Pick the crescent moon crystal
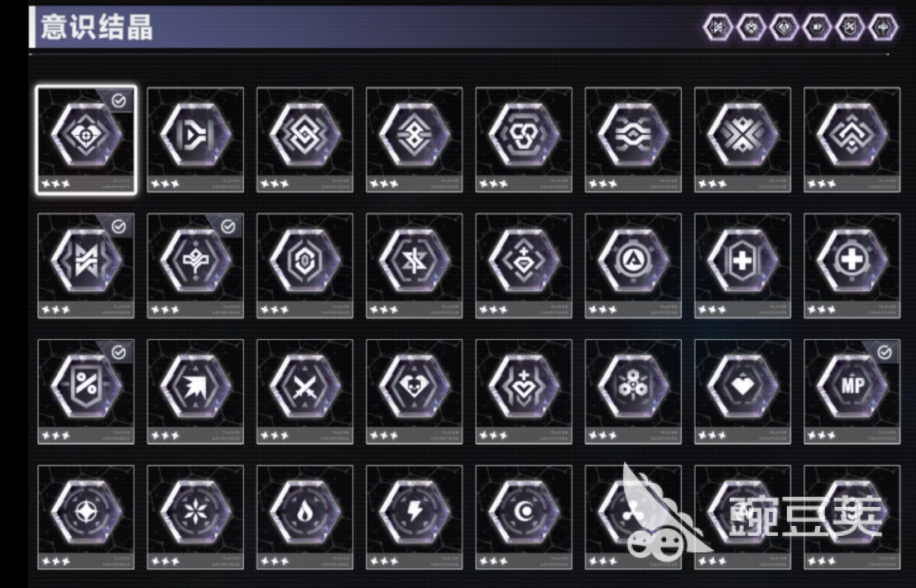Image resolution: width=916 pixels, height=588 pixels. pos(524,518)
